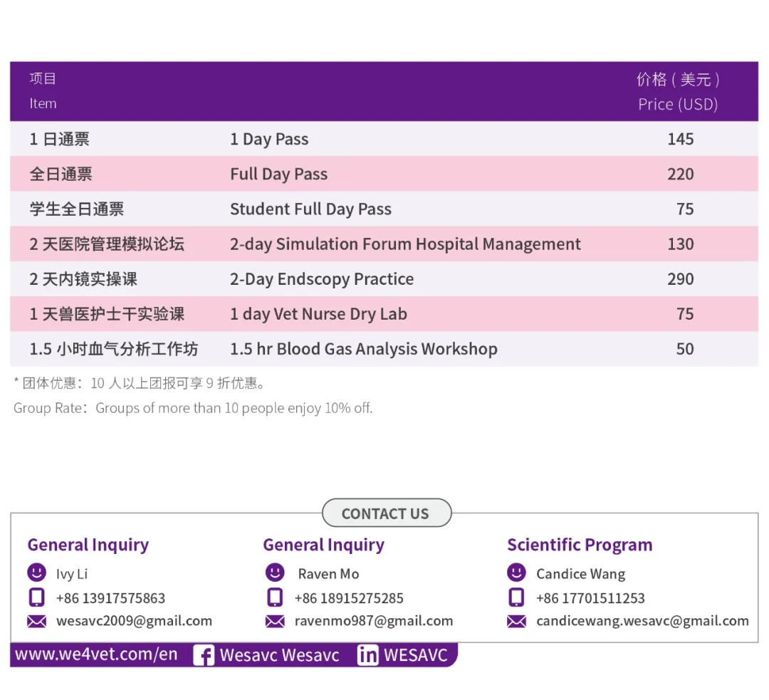Click the Price (USD) column header
Viewport: 769px width, 700px height.
coord(677,104)
